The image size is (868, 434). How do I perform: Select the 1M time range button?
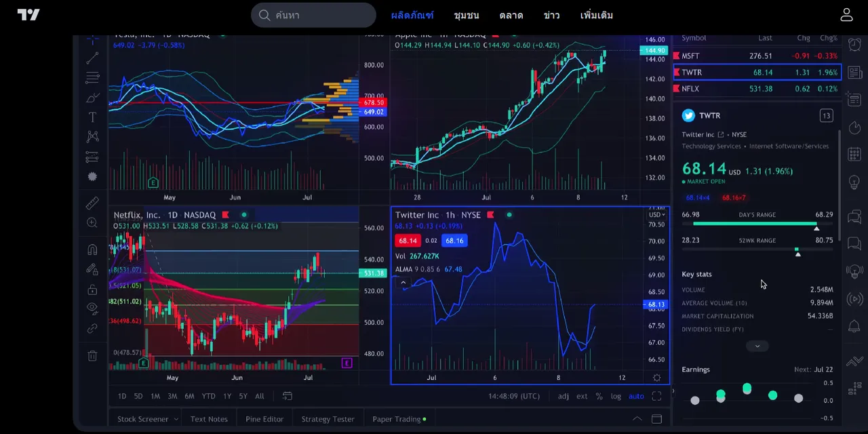(x=155, y=396)
